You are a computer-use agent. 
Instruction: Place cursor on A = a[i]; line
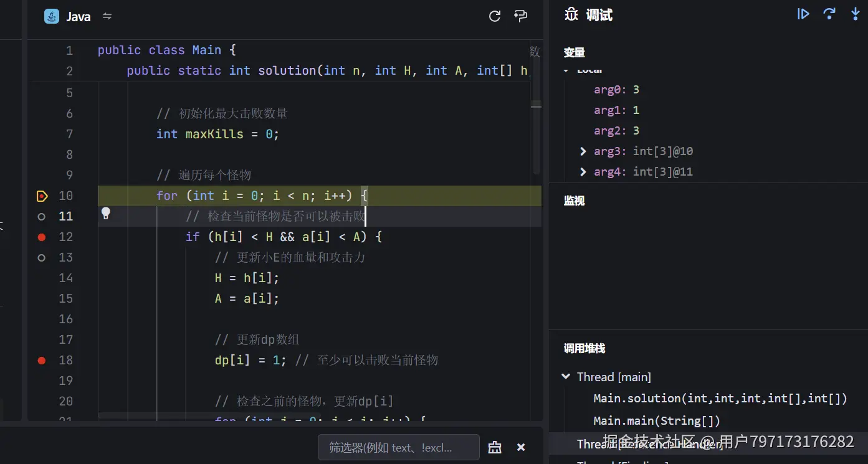tap(247, 299)
